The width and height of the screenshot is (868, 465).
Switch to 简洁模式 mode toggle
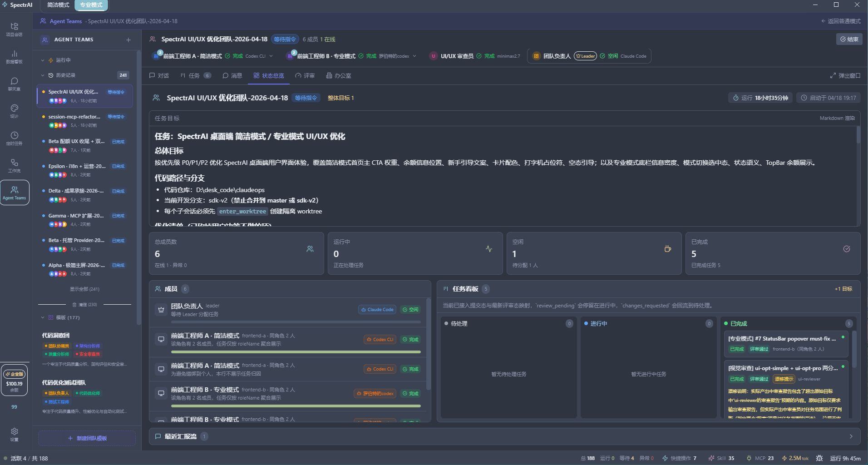pos(58,5)
